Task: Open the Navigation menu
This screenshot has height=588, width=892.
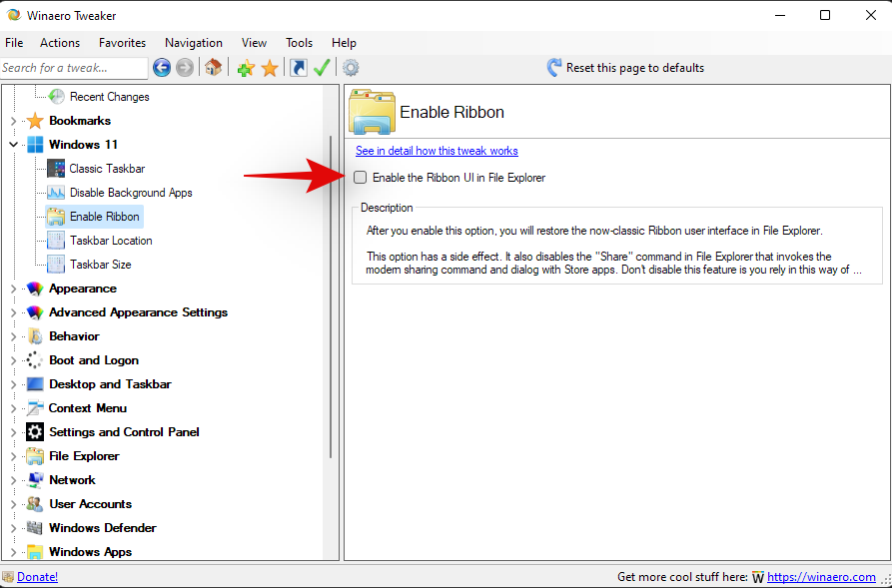Action: pos(194,43)
